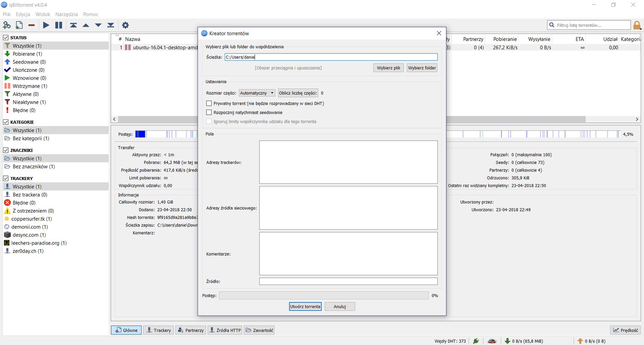Click the Prędkość button
This screenshot has width=644, height=345.
[x=625, y=330]
